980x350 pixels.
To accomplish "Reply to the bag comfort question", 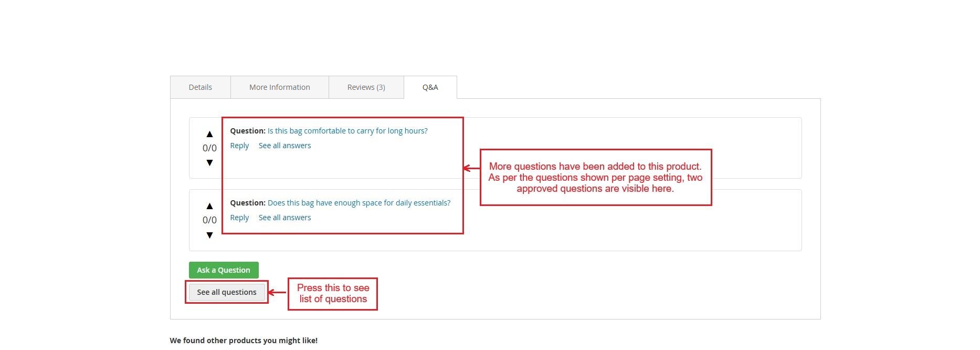I will tap(239, 146).
